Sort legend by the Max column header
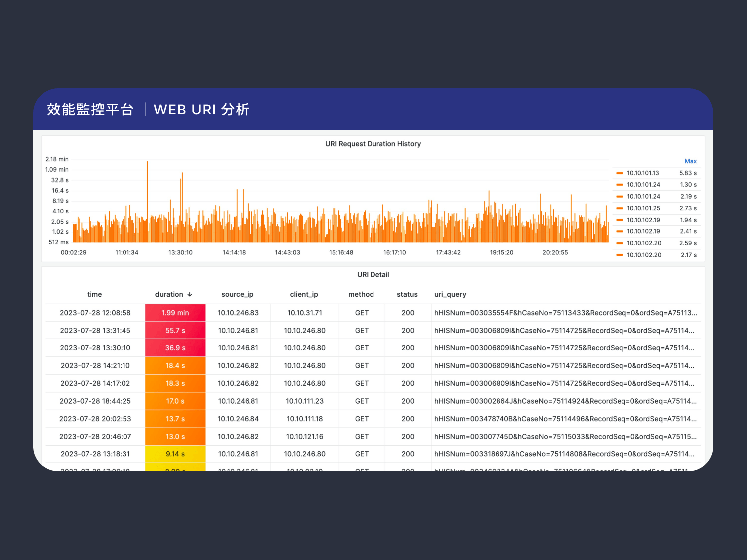This screenshot has width=747, height=560. [x=690, y=161]
